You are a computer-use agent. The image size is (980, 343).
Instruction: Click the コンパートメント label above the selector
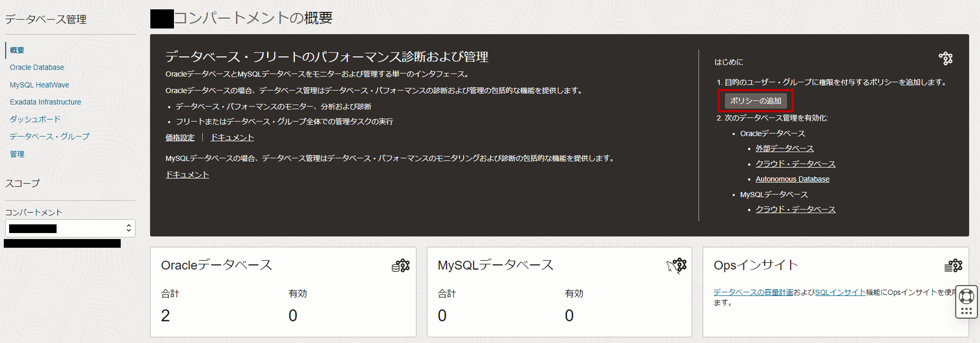(33, 212)
